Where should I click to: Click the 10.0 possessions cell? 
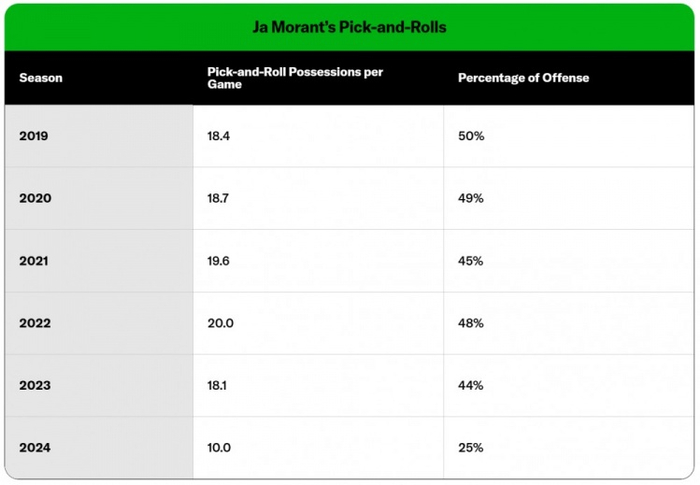(218, 447)
